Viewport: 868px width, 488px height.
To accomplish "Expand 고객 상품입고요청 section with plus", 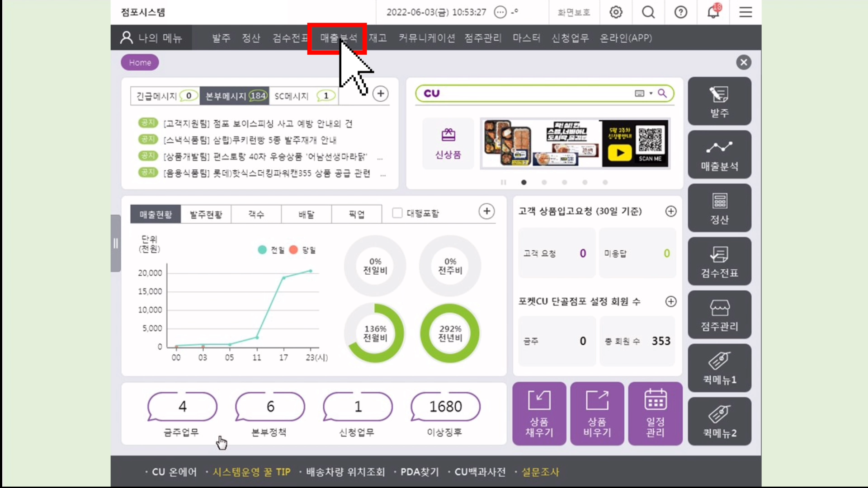I will click(x=671, y=211).
